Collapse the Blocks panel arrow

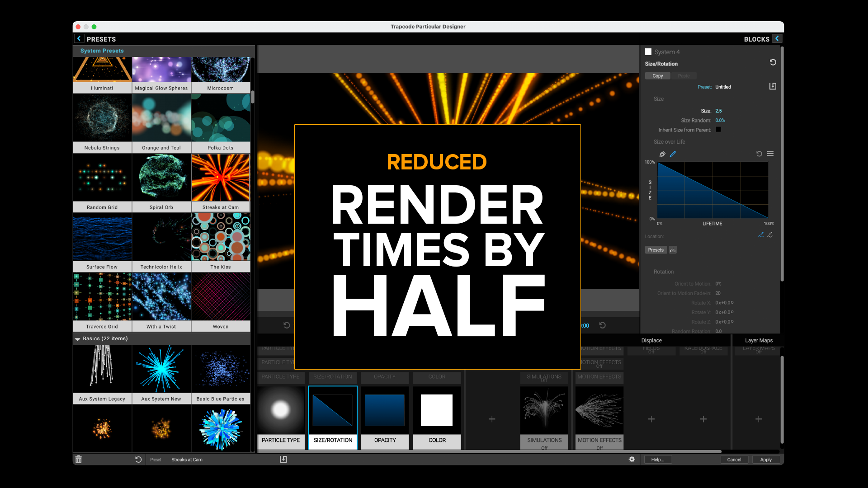[777, 39]
